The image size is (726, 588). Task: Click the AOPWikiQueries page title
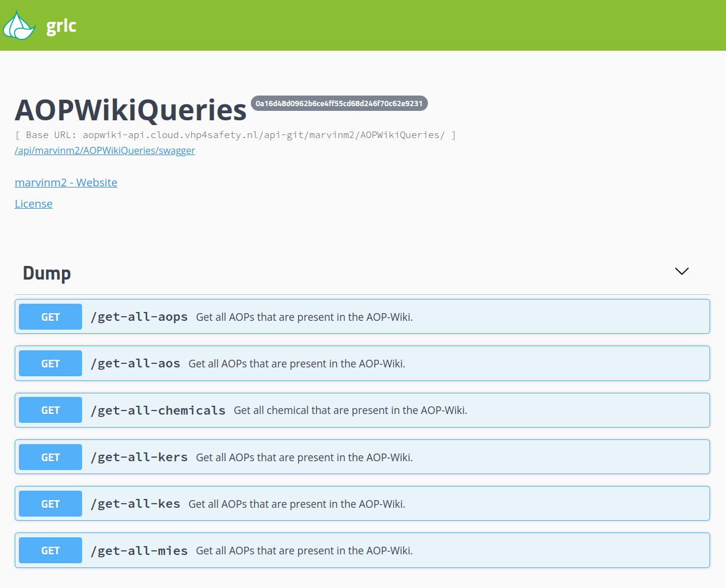tap(130, 110)
